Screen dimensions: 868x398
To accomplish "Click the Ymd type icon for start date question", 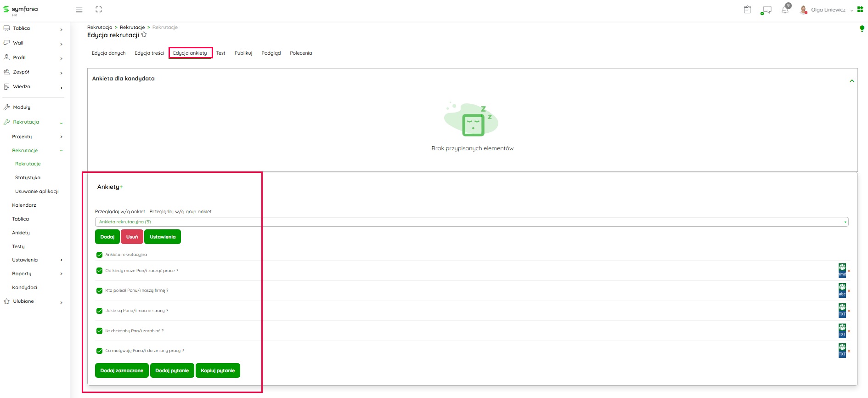I will (x=842, y=271).
